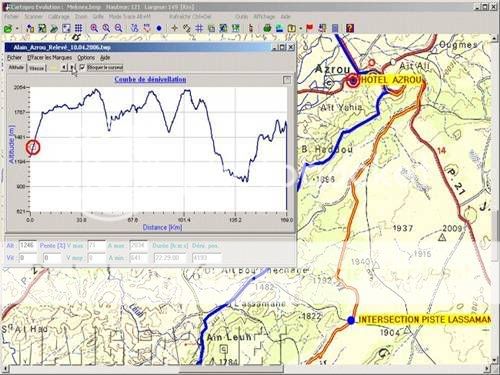This screenshot has height=375, width=500.
Task: Click the green printer-like toolbar icon
Action: tap(267, 28)
